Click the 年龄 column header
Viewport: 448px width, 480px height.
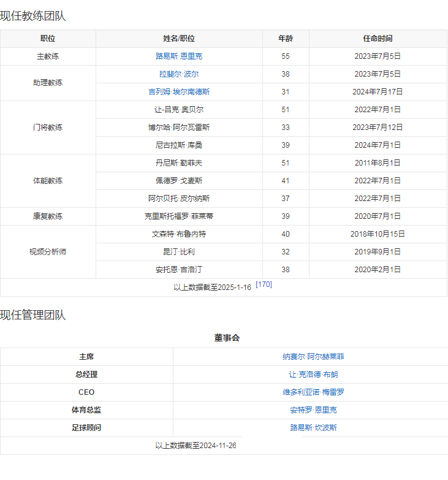click(286, 39)
